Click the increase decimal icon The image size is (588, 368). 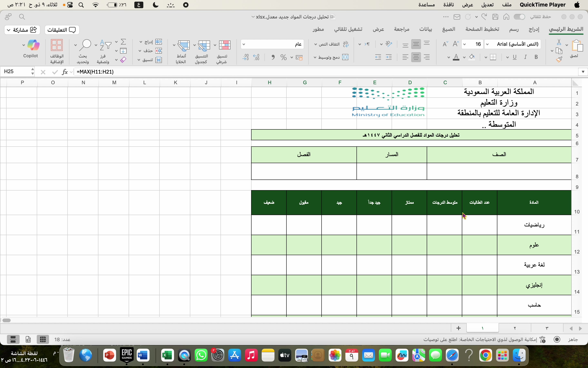tap(256, 57)
